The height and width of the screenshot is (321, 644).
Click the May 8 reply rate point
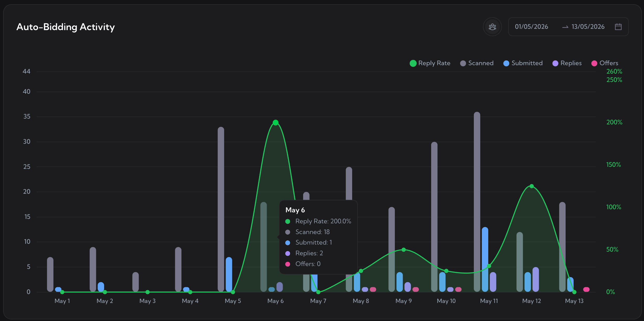tap(361, 271)
